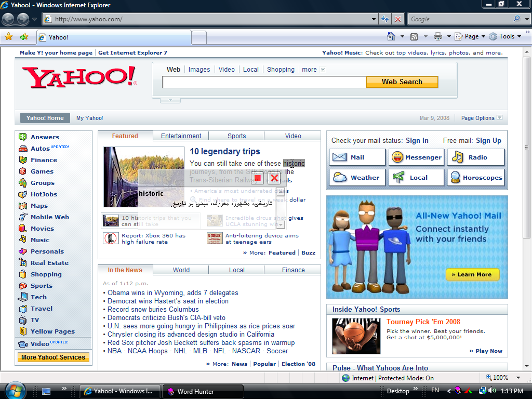Viewport: 532px width, 399px height.
Task: Open Yahoo Radio music note button
Action: point(476,157)
